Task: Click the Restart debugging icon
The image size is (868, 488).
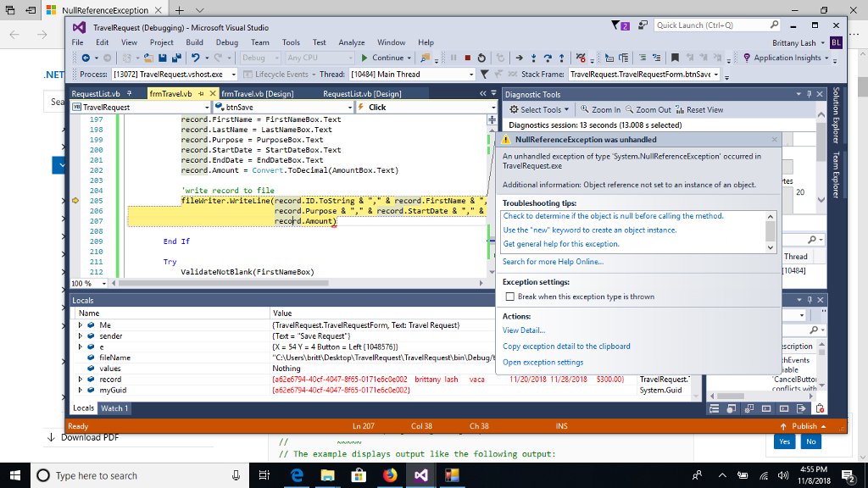Action: pos(481,59)
